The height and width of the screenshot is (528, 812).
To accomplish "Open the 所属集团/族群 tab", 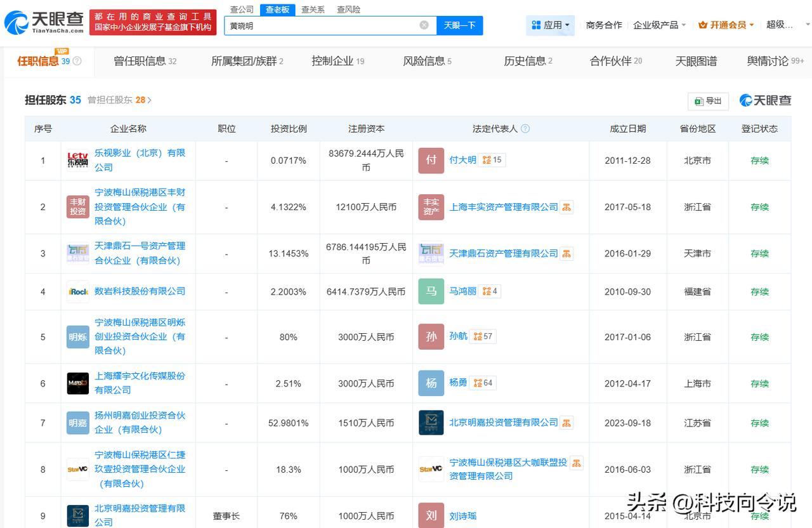I will coord(247,61).
